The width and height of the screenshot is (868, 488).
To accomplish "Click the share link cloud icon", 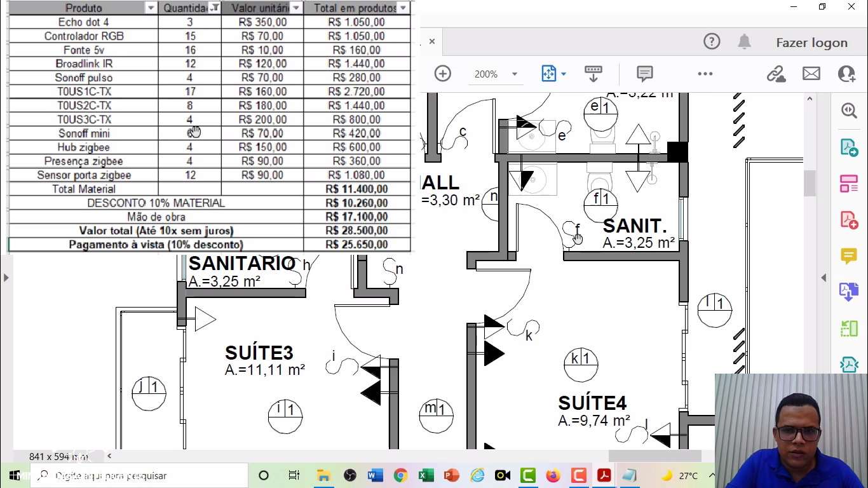I will point(775,74).
